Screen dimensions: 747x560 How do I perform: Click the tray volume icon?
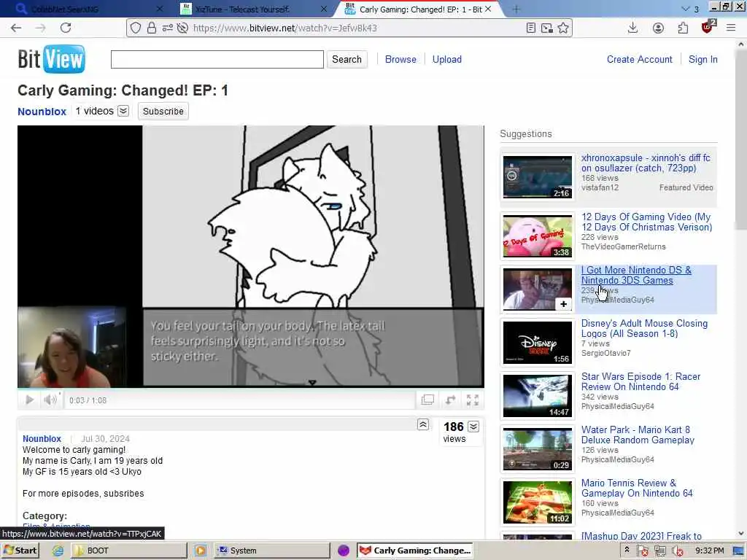(678, 551)
